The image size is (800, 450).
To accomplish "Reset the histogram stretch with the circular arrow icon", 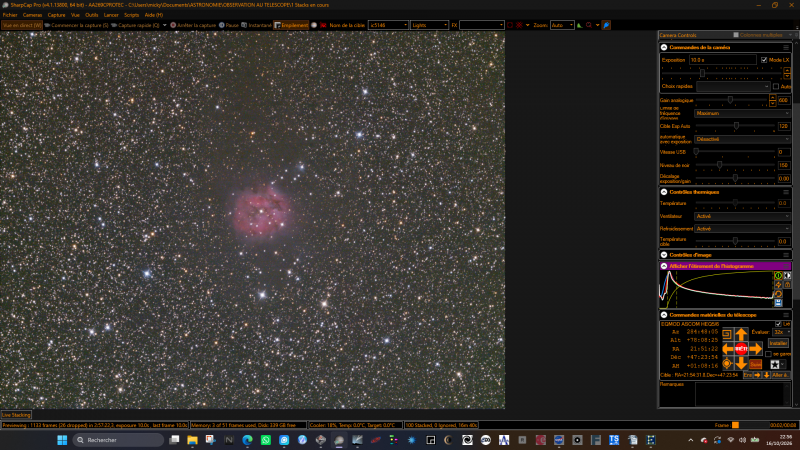I will (x=778, y=294).
